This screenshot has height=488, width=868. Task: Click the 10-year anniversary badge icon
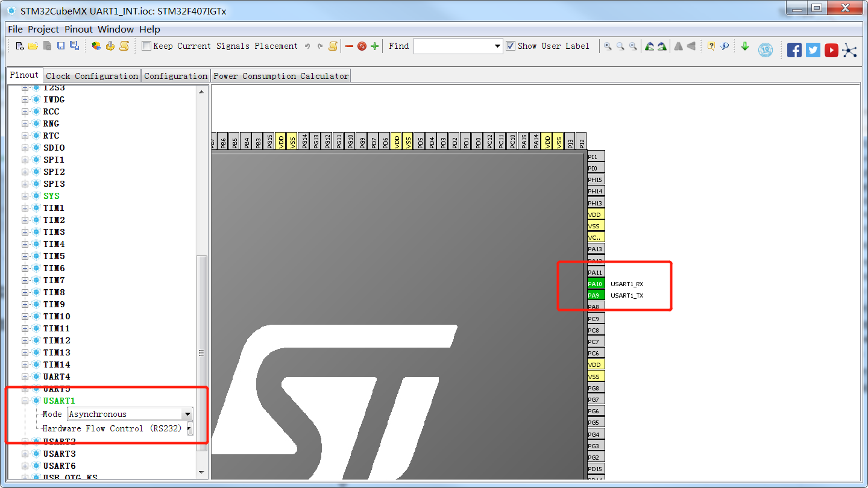(766, 50)
